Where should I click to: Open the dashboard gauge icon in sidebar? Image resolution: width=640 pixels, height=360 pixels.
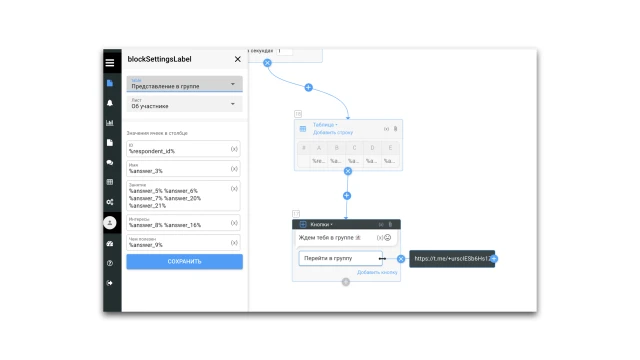click(x=110, y=244)
